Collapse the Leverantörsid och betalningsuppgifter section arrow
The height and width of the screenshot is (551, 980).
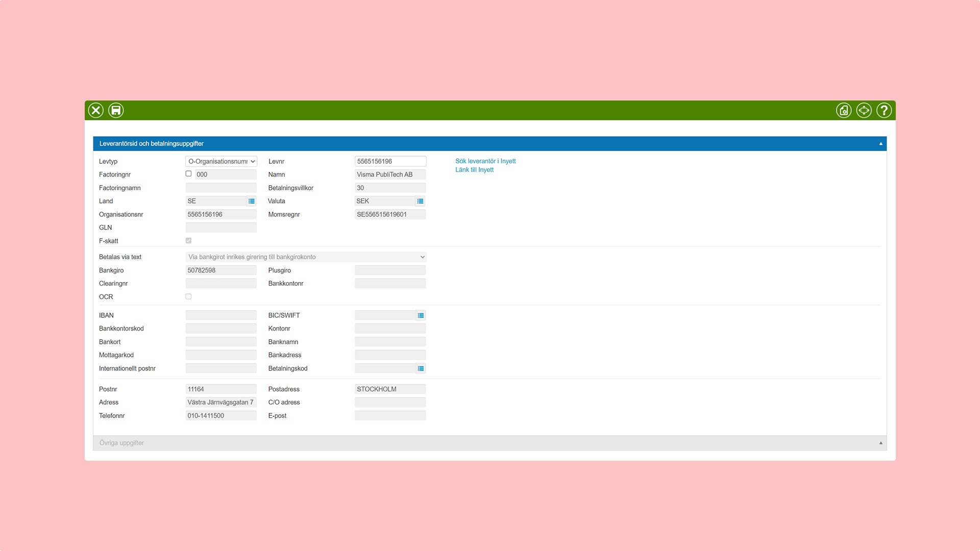[x=880, y=144]
